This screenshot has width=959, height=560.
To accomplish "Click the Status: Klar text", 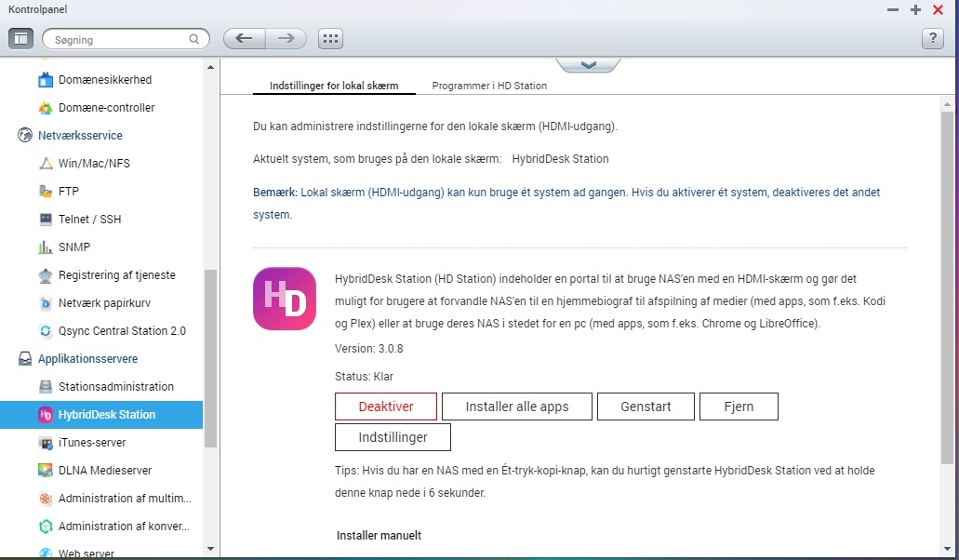I will [364, 377].
